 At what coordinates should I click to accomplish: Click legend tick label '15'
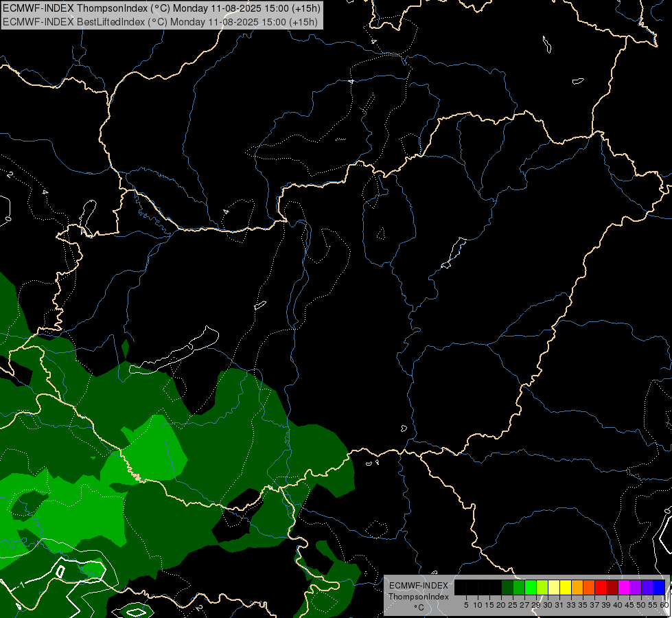pos(489,605)
